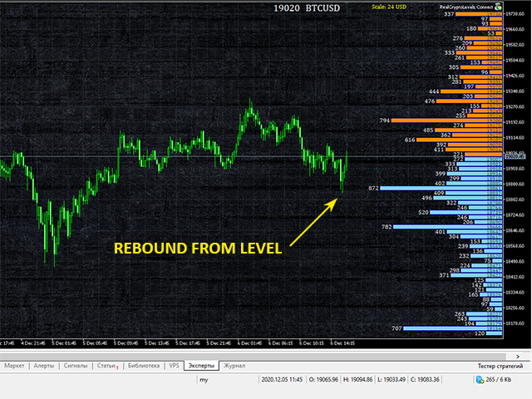
Task: Click the 5 Dec 01:45 time label
Action: coord(64,343)
